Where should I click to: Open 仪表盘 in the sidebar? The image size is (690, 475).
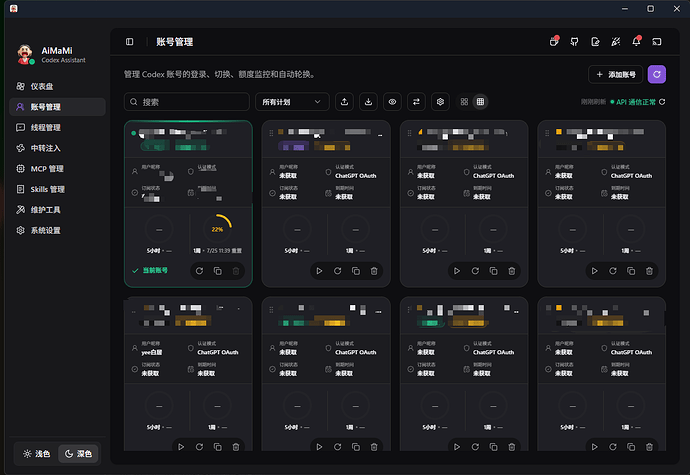(57, 86)
